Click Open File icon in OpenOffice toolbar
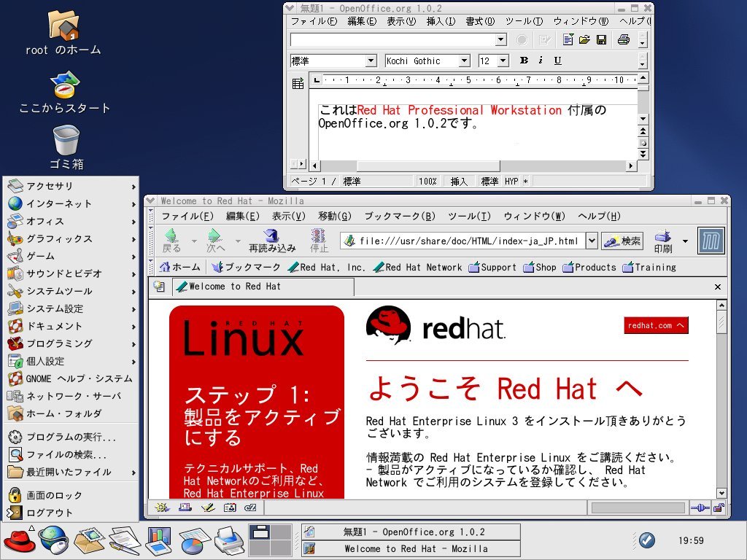 [584, 39]
